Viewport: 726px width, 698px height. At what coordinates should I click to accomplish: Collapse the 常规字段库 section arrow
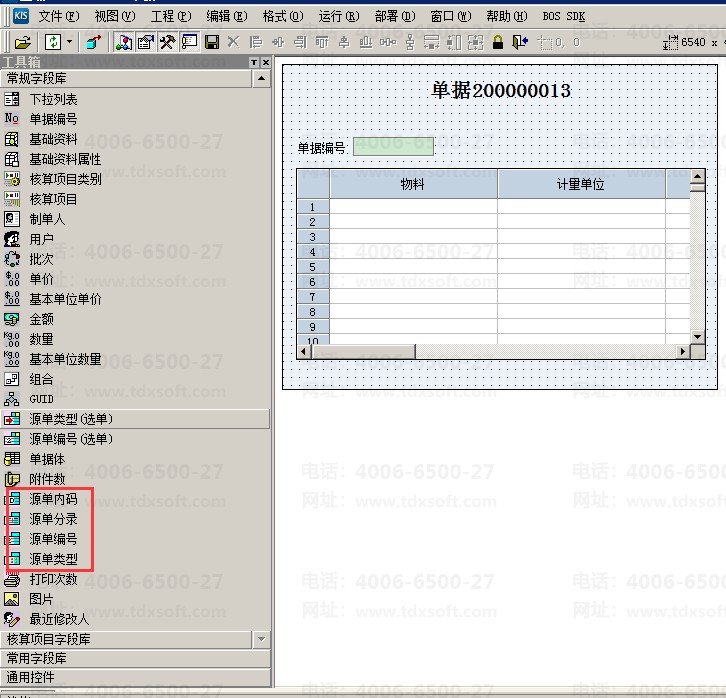261,78
